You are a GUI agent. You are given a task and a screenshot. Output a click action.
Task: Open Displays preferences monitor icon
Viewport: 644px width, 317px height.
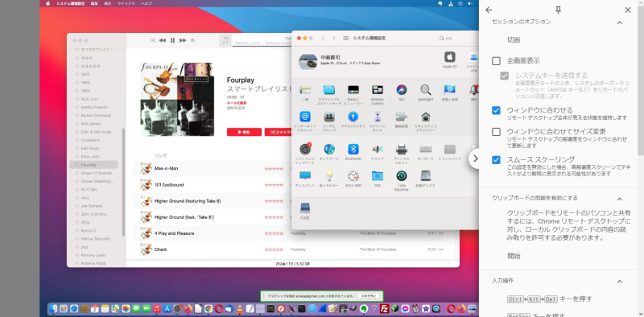[x=305, y=176]
